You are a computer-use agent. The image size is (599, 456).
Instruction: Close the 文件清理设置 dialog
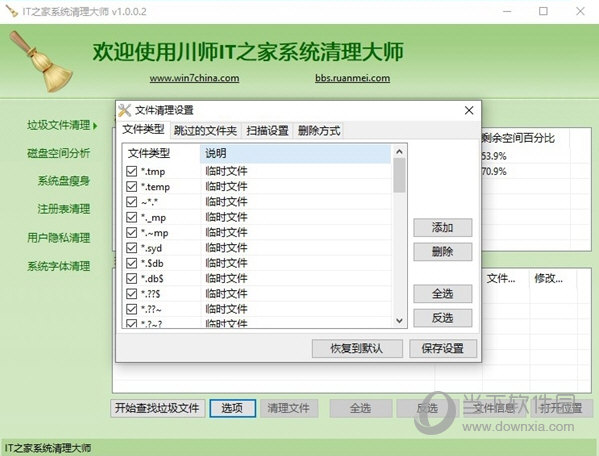click(469, 110)
